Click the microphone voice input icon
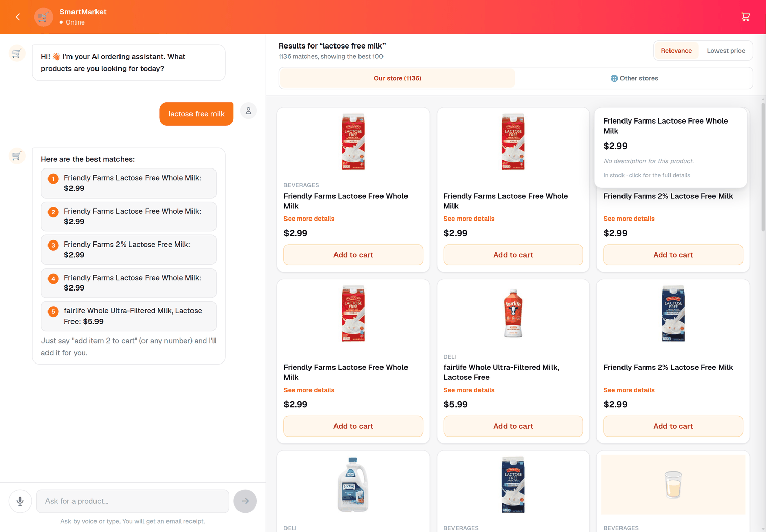 tap(20, 501)
